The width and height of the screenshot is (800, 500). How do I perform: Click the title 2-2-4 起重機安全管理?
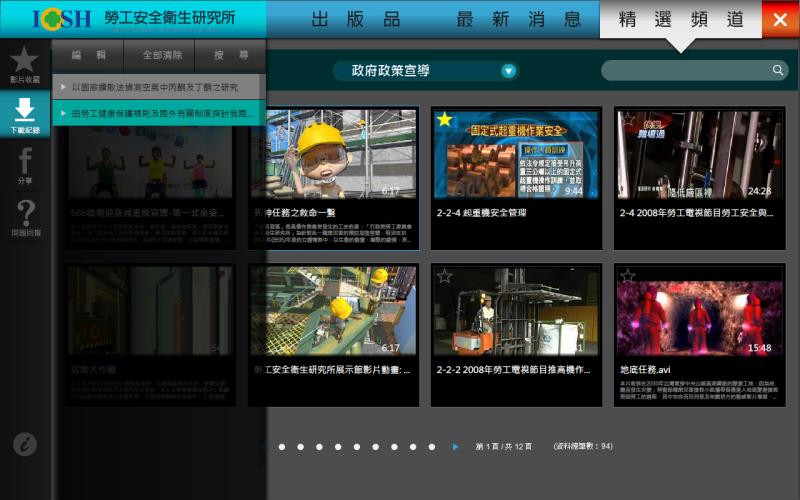[x=481, y=213]
